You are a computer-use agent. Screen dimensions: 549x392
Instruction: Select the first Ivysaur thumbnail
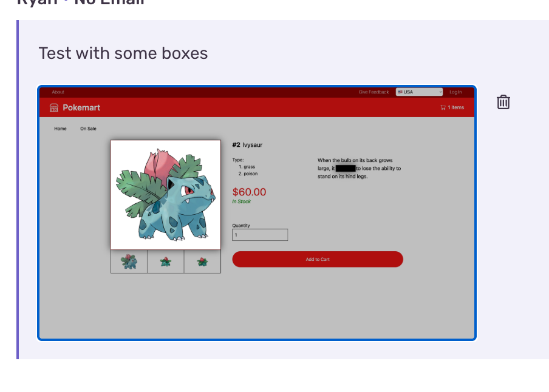click(129, 262)
